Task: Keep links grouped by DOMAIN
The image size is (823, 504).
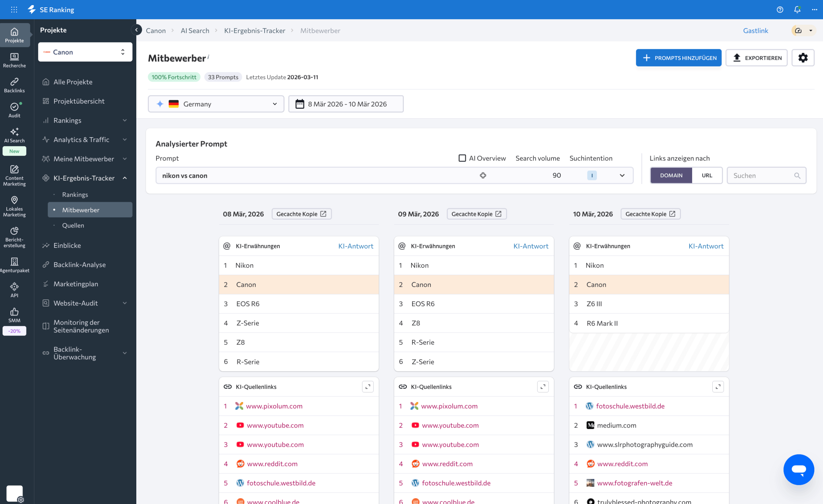Action: 671,175
